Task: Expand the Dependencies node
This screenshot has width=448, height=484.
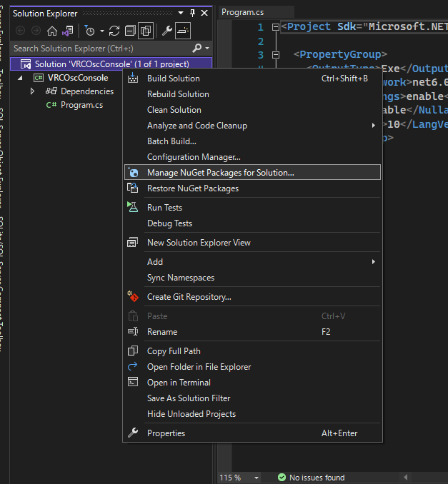Action: 32,91
